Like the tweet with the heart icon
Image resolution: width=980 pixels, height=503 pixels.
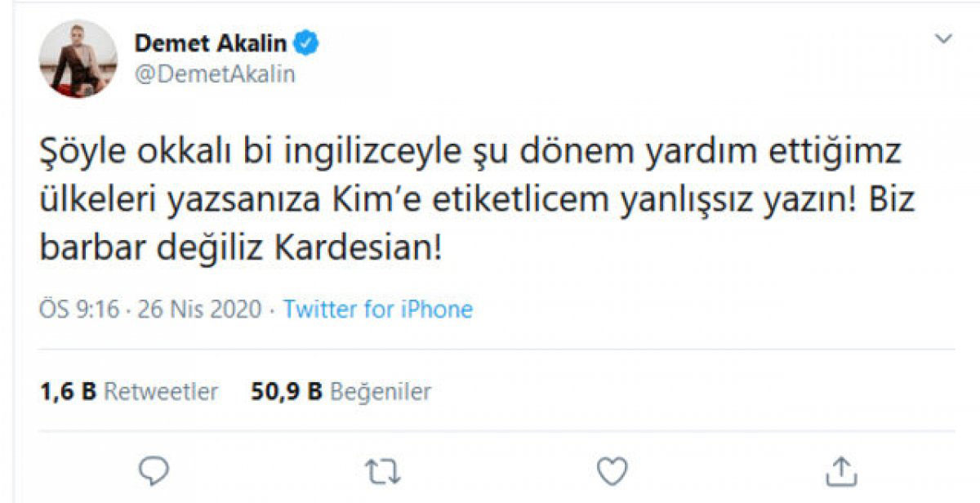612,470
